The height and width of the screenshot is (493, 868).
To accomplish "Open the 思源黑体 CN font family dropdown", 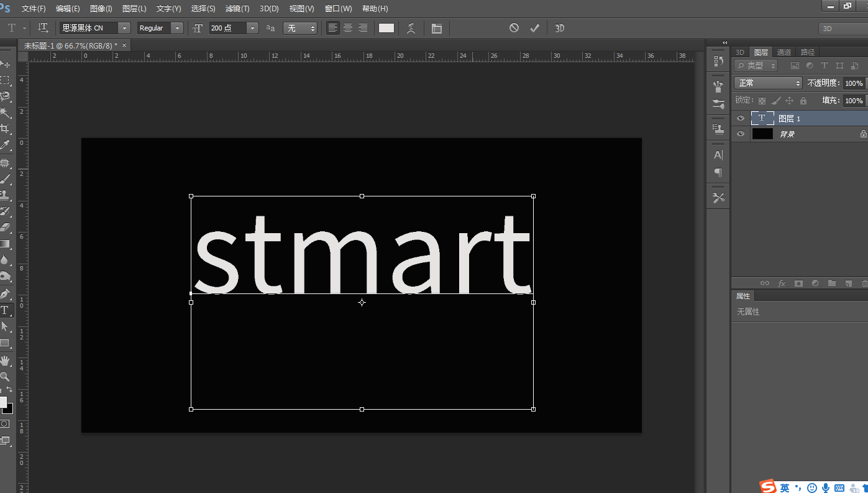I will pyautogui.click(x=124, y=28).
